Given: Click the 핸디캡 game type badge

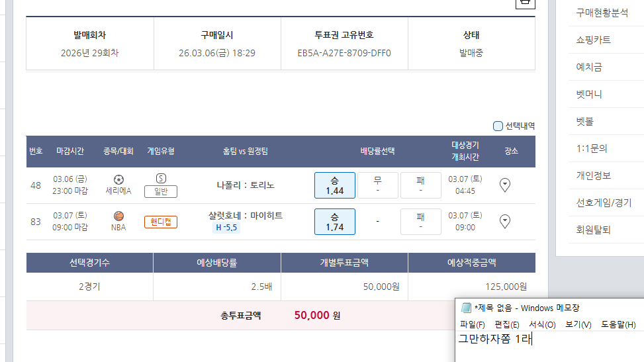Looking at the screenshot, I should (161, 222).
